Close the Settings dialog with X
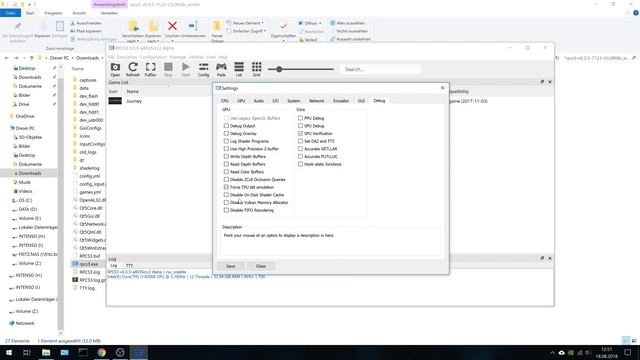 442,88
